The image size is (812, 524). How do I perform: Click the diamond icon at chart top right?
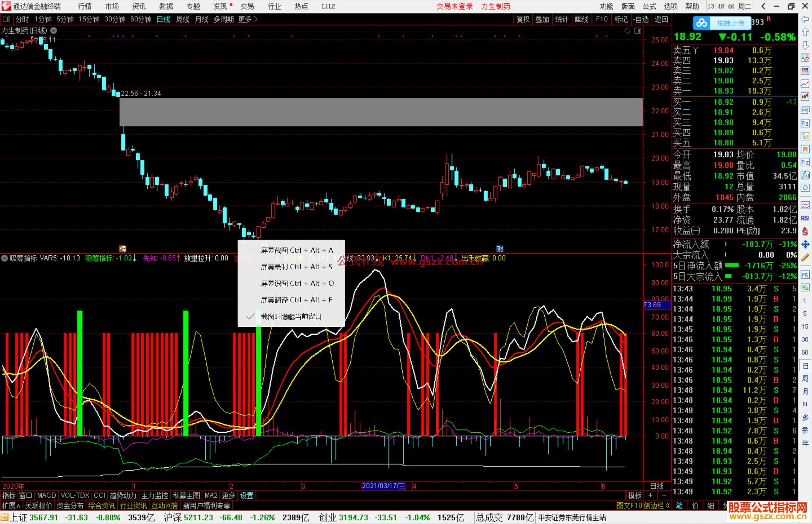[627, 31]
